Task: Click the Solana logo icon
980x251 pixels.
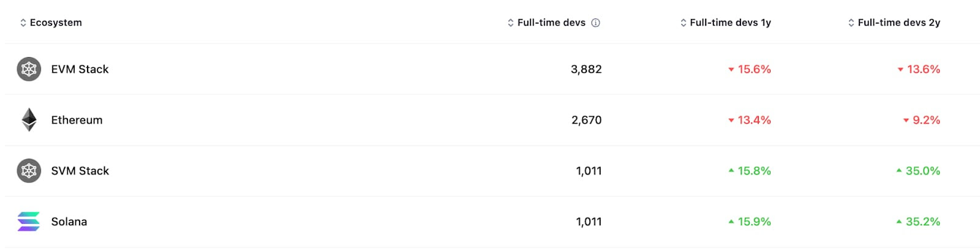Action: point(29,222)
